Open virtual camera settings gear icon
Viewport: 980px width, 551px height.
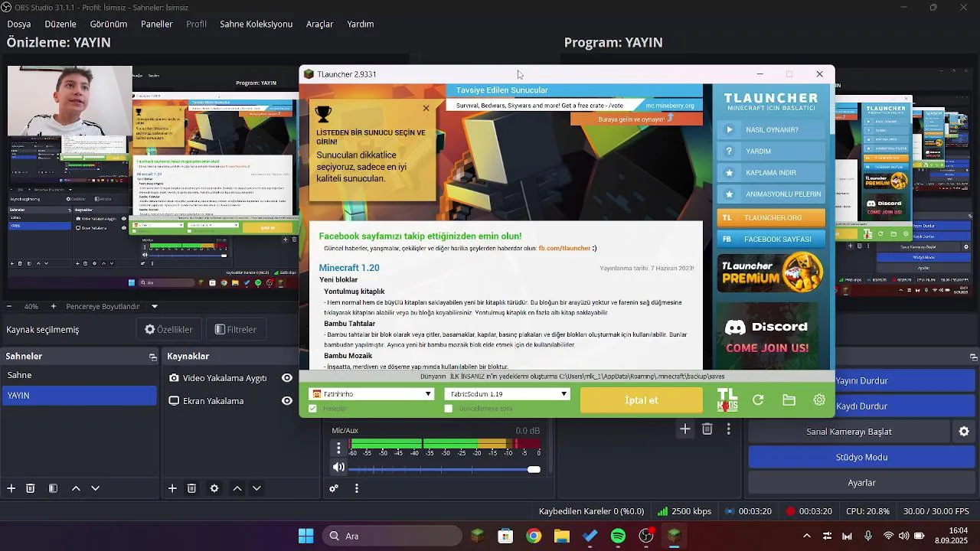tap(964, 432)
